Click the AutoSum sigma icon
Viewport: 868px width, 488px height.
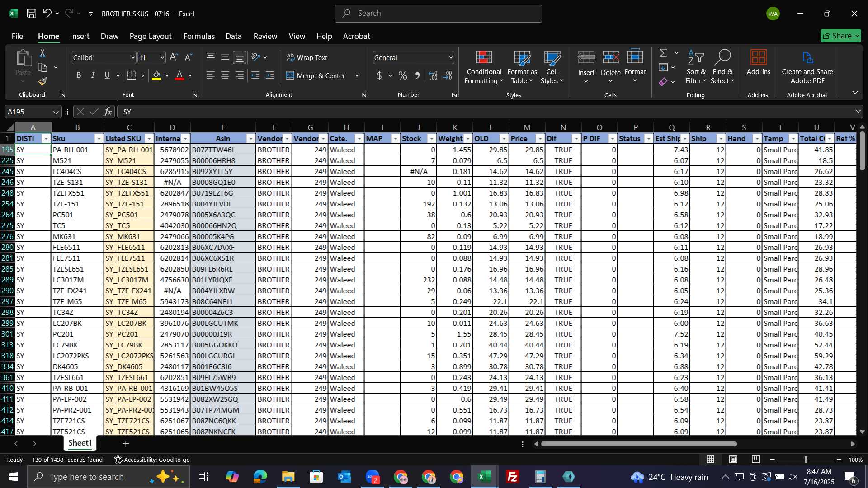point(663,53)
